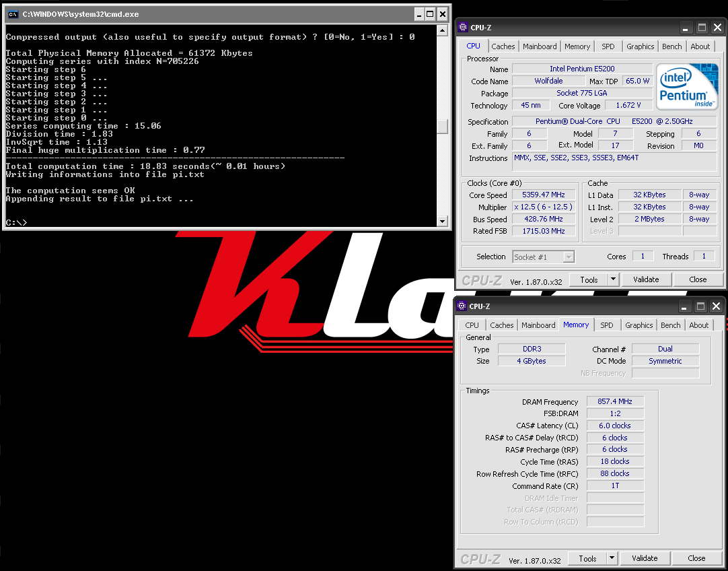
Task: Open SPD tab in lower CPU-Z
Action: (x=607, y=325)
